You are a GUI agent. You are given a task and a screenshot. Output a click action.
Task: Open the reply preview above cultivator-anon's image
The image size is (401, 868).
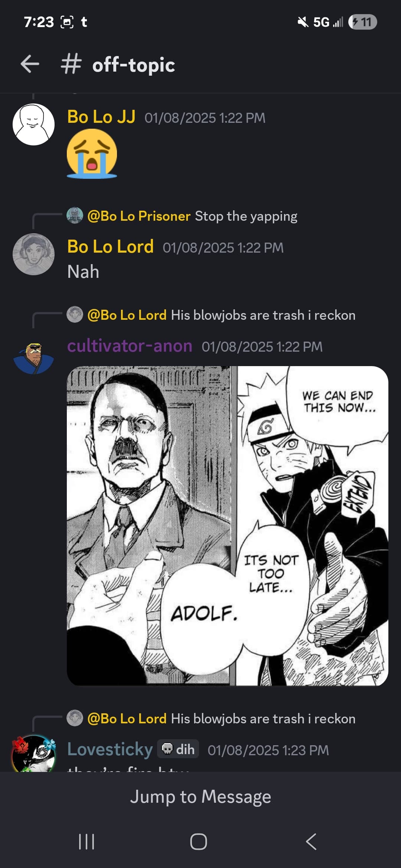pyautogui.click(x=211, y=315)
